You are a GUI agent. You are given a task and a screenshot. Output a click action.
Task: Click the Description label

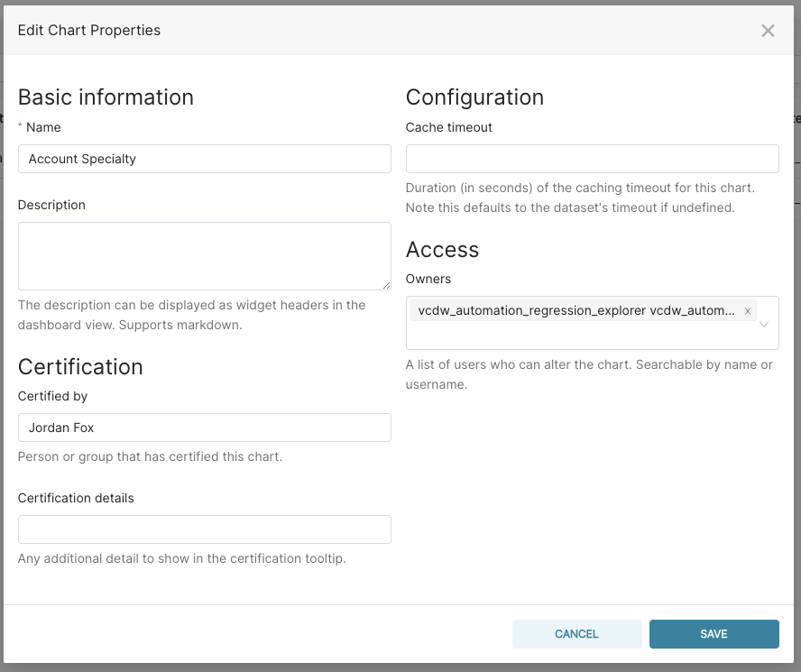[51, 206]
